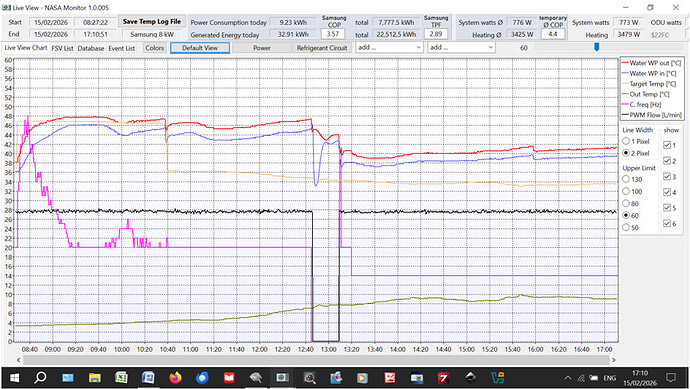The image size is (690, 389).
Task: Click scrollbar right arrow under chart
Action: (x=613, y=360)
